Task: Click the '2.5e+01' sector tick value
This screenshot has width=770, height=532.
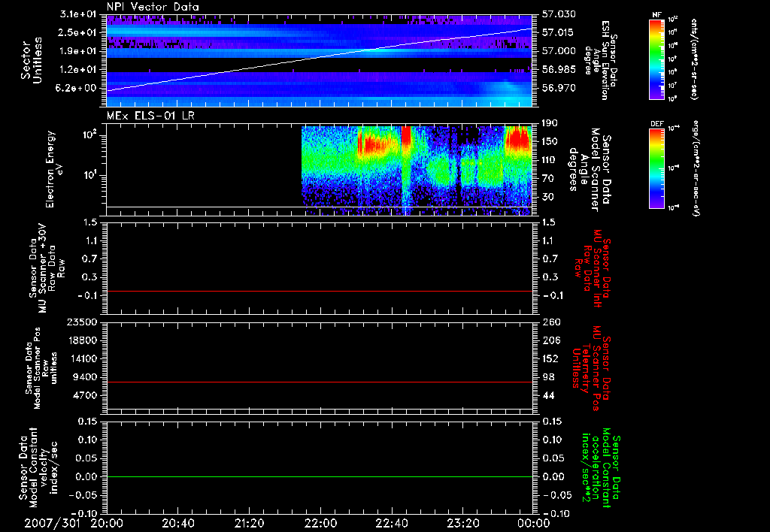Action: tap(77, 32)
